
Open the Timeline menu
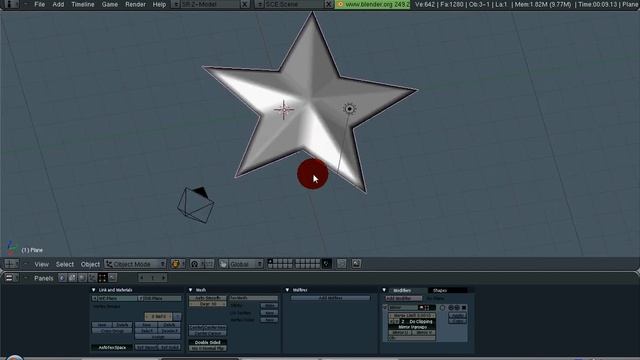(83, 4)
